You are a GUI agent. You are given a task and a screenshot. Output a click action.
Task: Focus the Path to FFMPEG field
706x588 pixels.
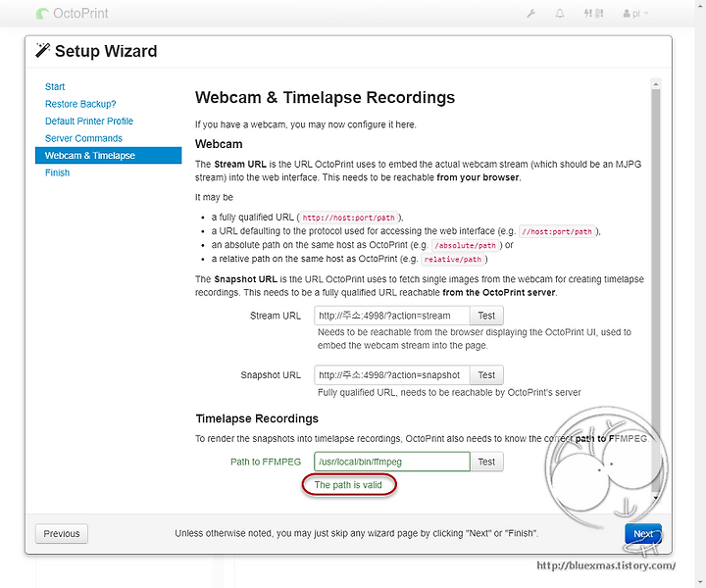[391, 462]
